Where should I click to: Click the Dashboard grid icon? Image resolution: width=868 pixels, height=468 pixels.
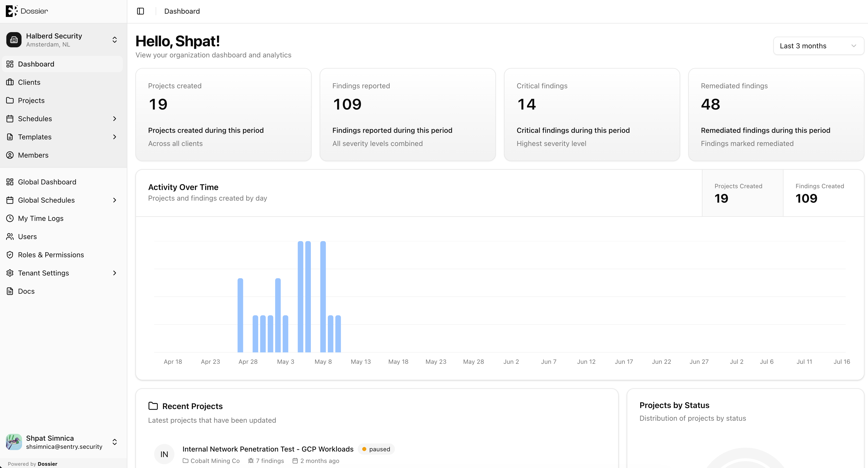10,64
